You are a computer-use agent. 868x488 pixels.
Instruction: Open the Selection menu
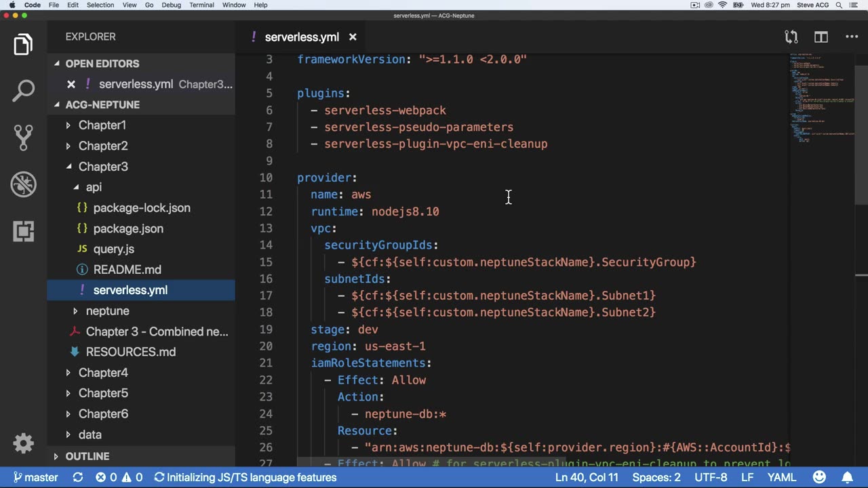click(100, 5)
